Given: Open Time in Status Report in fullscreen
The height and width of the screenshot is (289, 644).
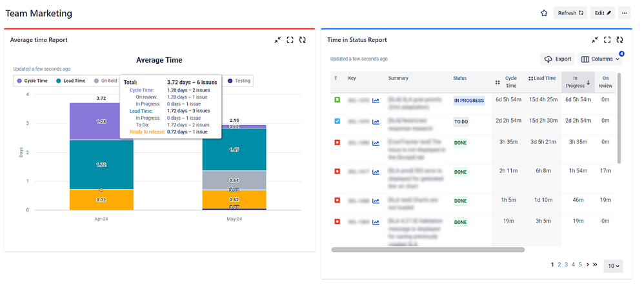Looking at the screenshot, I should pos(607,40).
